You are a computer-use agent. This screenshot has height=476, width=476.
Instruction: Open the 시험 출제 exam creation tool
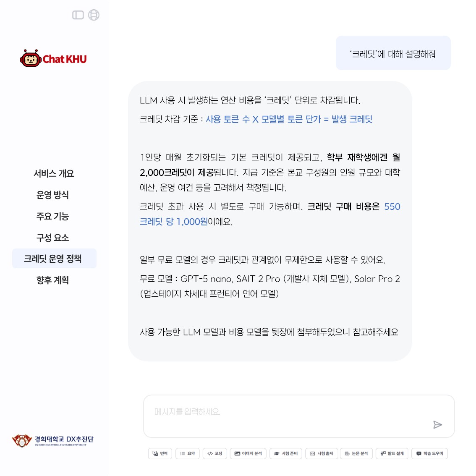322,453
